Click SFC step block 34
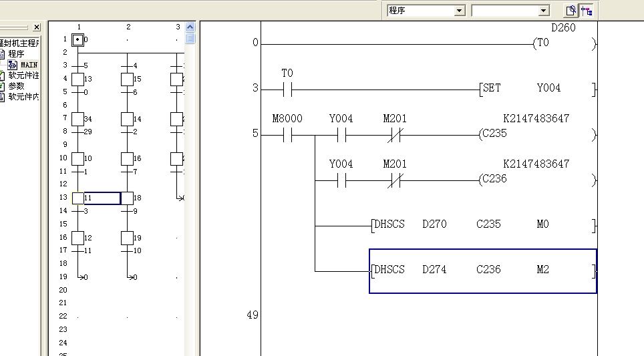Viewport: 644px width, 356px height. pos(78,119)
